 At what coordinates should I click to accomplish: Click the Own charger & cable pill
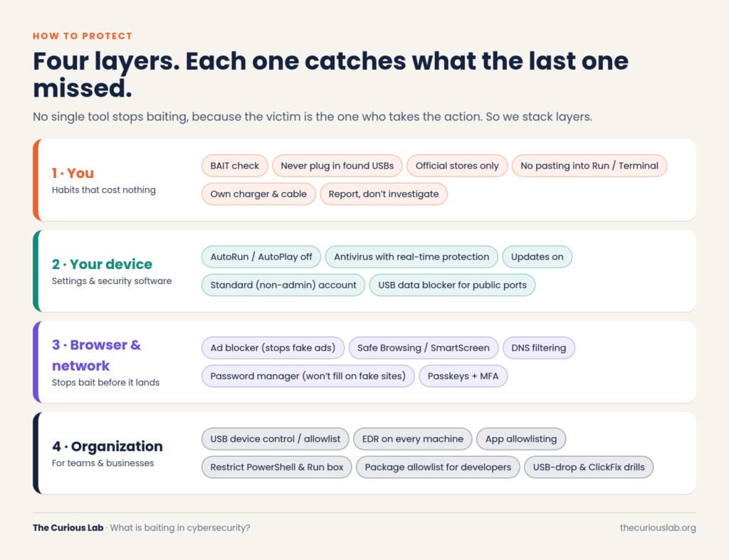tap(258, 194)
